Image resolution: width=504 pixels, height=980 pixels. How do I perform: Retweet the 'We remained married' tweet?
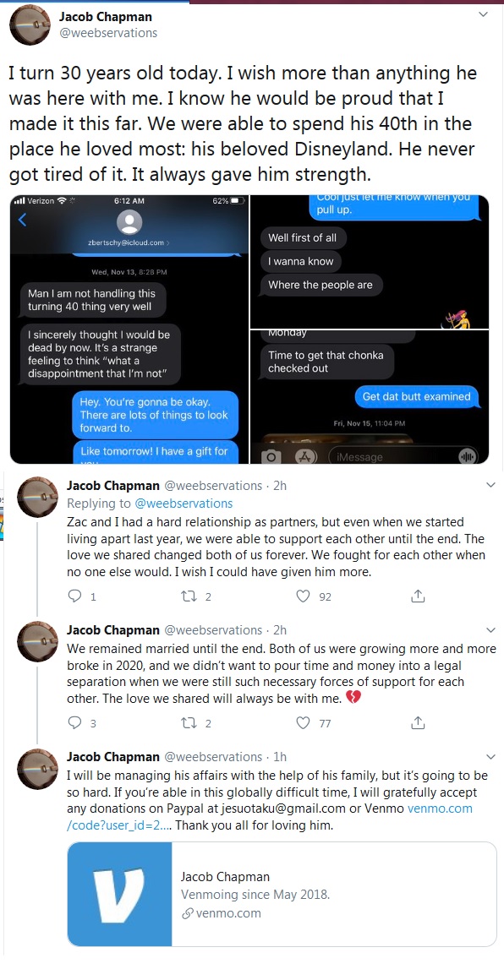tap(189, 723)
